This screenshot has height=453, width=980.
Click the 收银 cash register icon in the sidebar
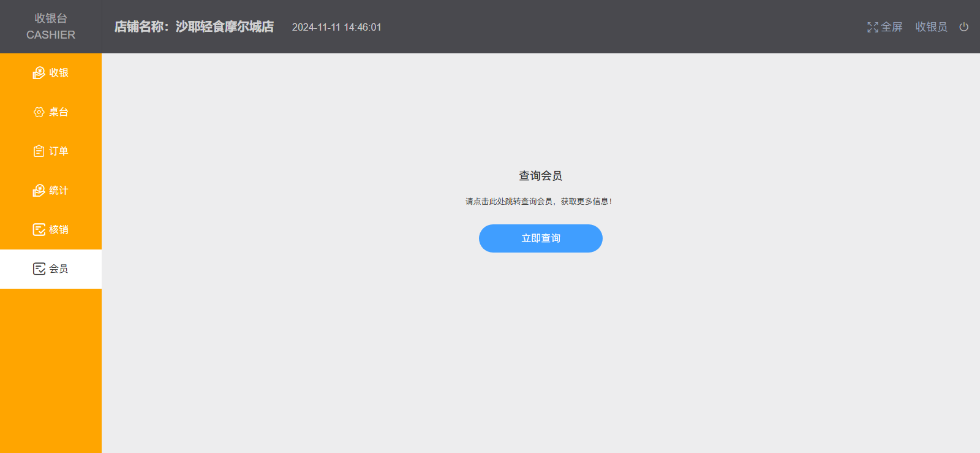pyautogui.click(x=39, y=73)
